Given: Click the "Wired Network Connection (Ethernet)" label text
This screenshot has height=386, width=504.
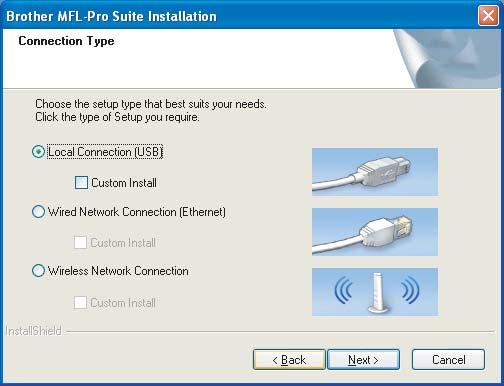Looking at the screenshot, I should tap(137, 212).
